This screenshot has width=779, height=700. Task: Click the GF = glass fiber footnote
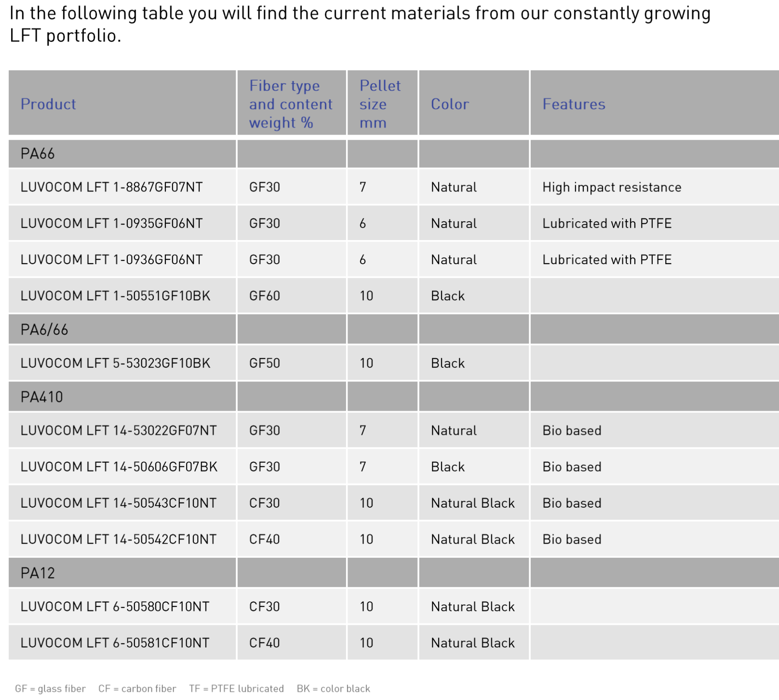pos(50,688)
